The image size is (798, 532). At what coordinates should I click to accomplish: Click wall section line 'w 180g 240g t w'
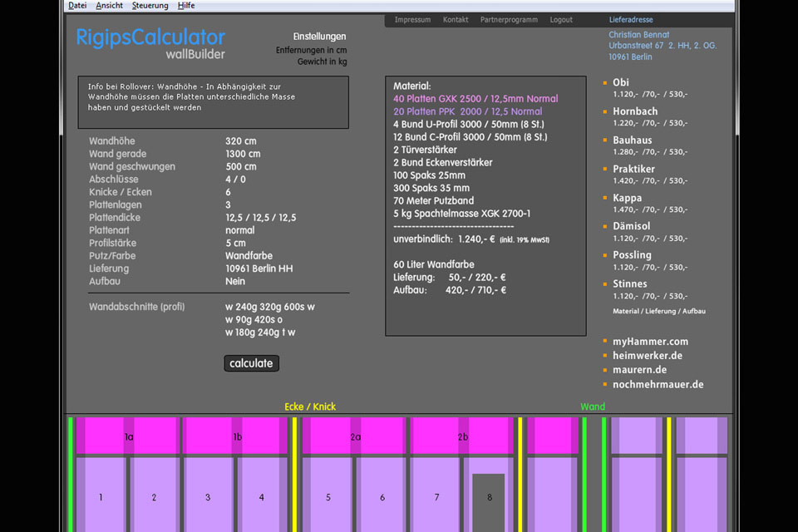pos(260,332)
